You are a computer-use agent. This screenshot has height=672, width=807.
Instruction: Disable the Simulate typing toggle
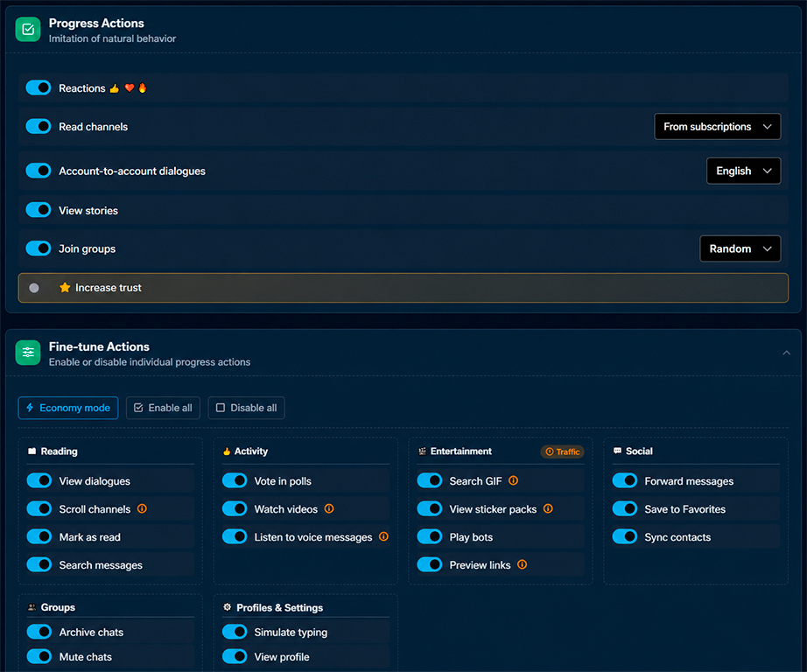pyautogui.click(x=235, y=632)
